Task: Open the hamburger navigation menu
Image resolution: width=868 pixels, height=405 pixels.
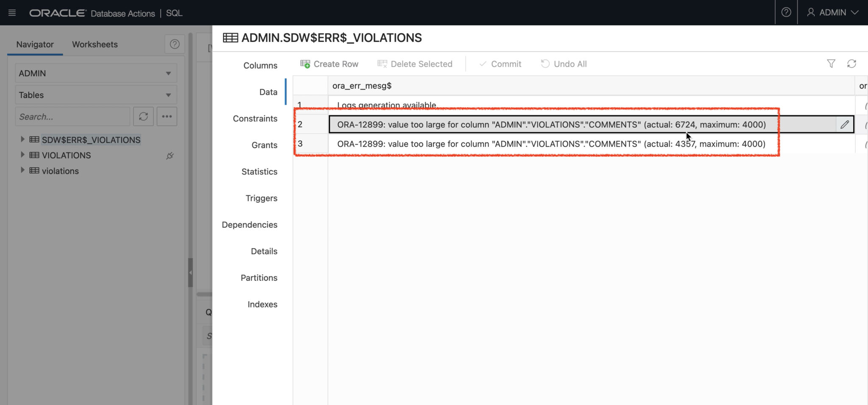Action: 12,13
